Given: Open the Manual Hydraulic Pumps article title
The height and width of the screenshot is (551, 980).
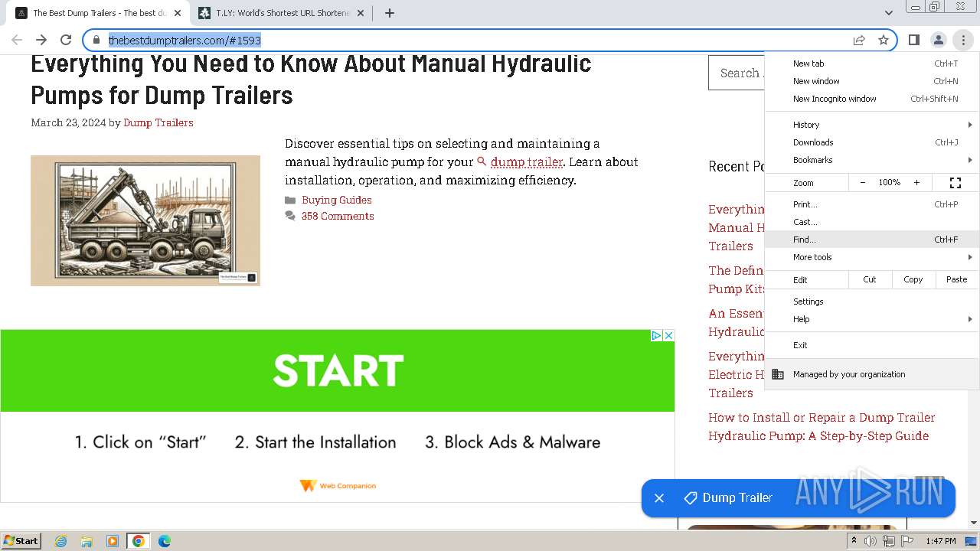Looking at the screenshot, I should [x=311, y=79].
